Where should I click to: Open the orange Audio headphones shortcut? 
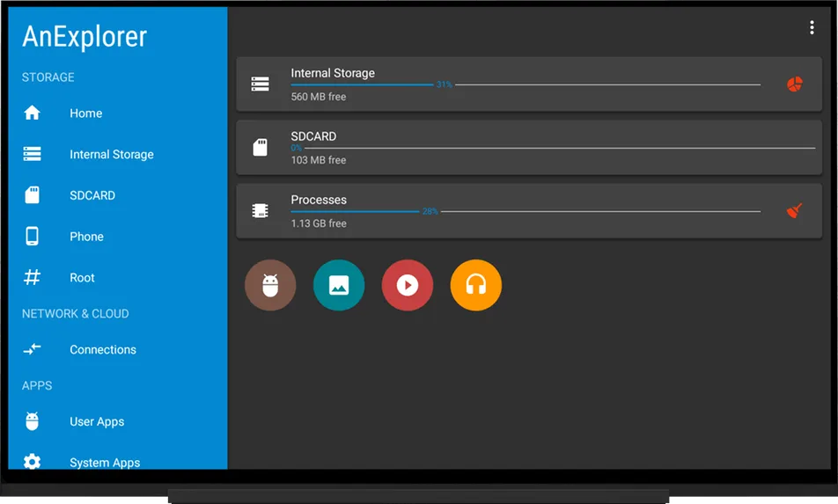click(475, 285)
